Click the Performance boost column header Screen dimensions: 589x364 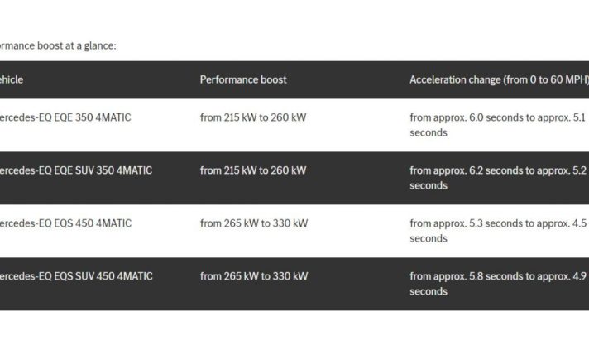(x=243, y=79)
